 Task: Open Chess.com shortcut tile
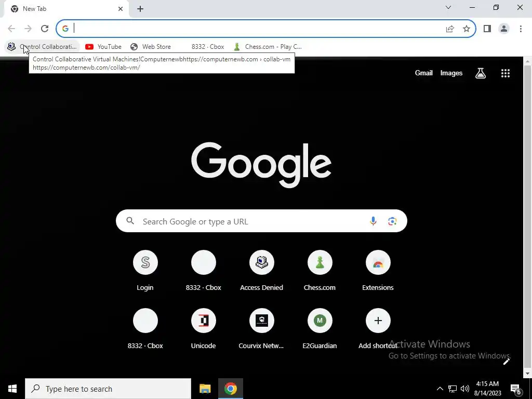pyautogui.click(x=320, y=271)
